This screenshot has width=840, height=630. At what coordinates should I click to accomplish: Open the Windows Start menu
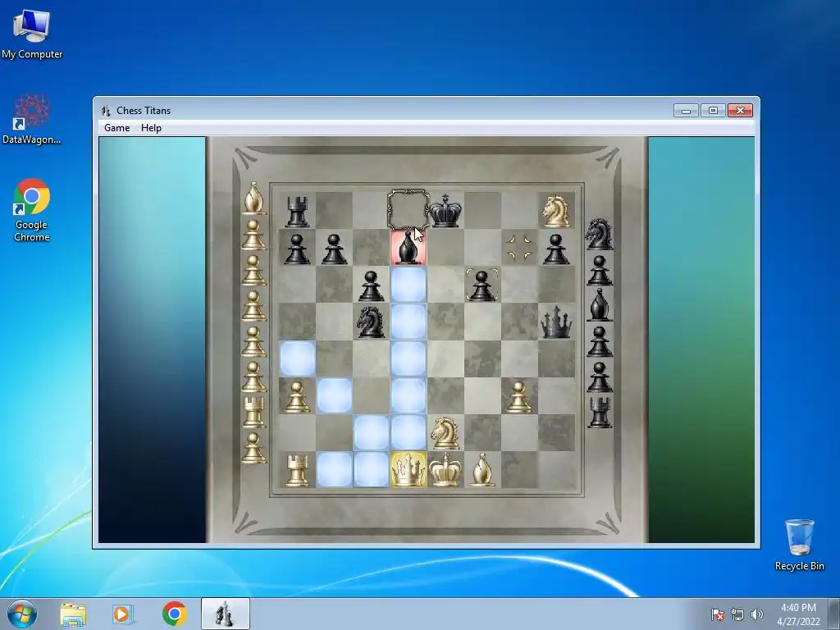22,614
